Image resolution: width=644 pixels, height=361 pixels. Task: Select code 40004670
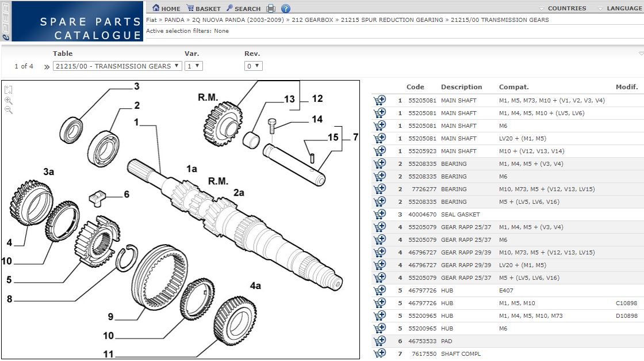coord(422,214)
